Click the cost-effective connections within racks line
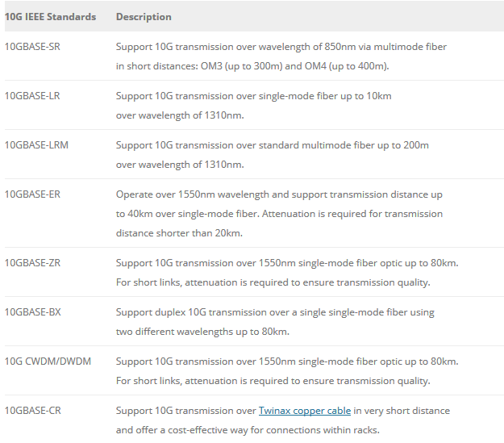 pos(247,430)
